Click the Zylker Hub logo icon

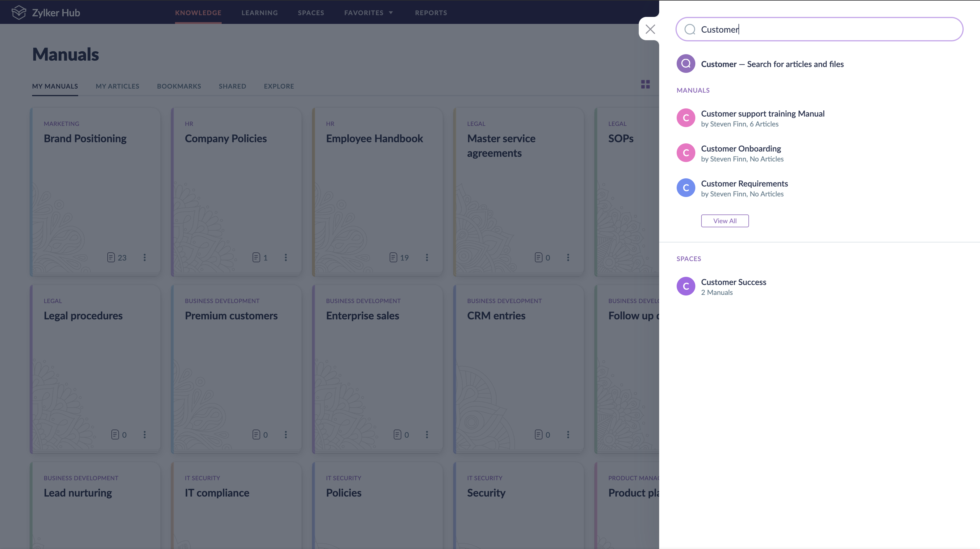(19, 13)
